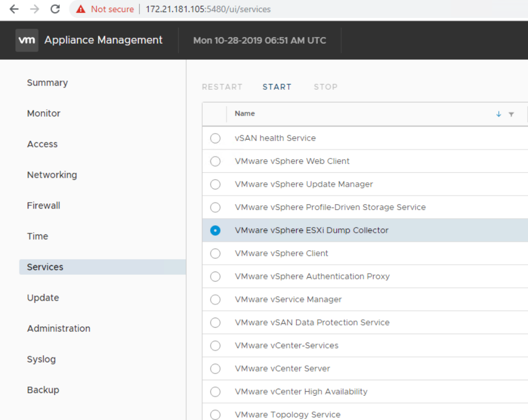Click the vm logo icon

(x=27, y=40)
